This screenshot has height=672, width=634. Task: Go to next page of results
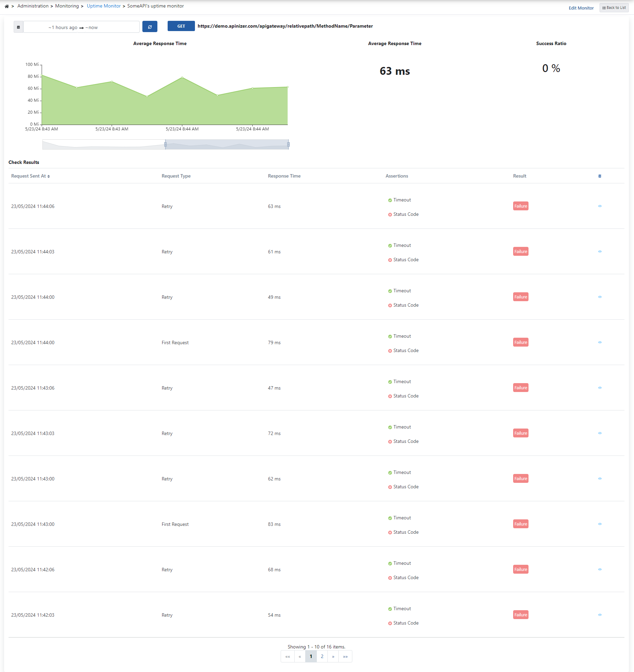point(333,657)
